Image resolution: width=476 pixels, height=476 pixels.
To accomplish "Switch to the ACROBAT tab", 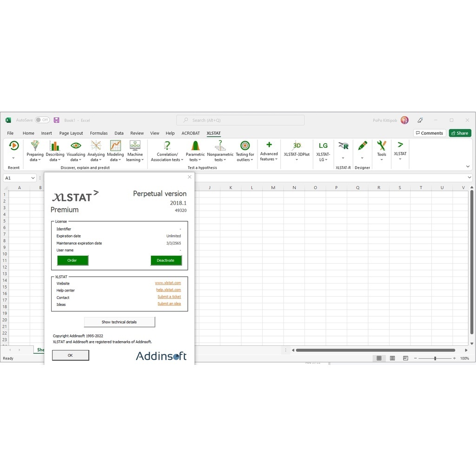I will [191, 133].
